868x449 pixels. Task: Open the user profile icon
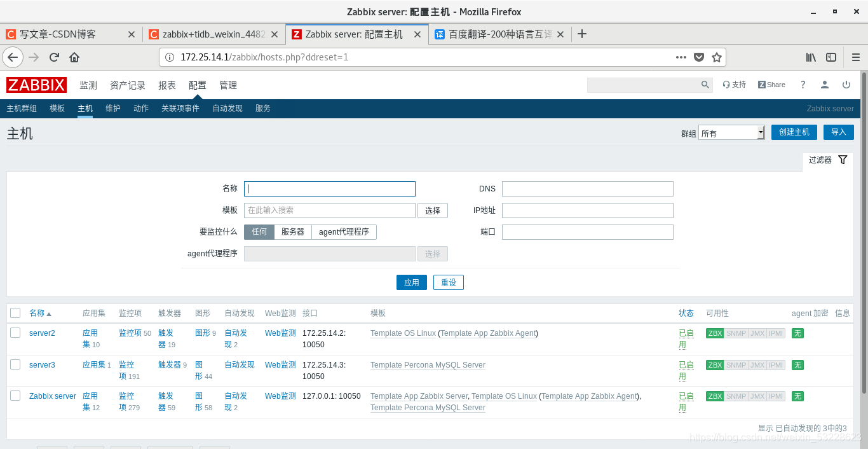tap(825, 85)
